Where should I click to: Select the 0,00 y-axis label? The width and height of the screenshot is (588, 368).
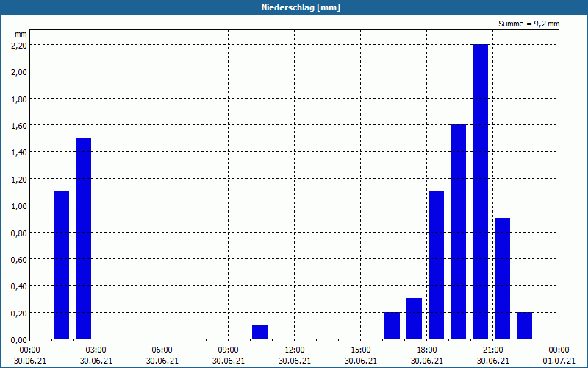pyautogui.click(x=19, y=340)
